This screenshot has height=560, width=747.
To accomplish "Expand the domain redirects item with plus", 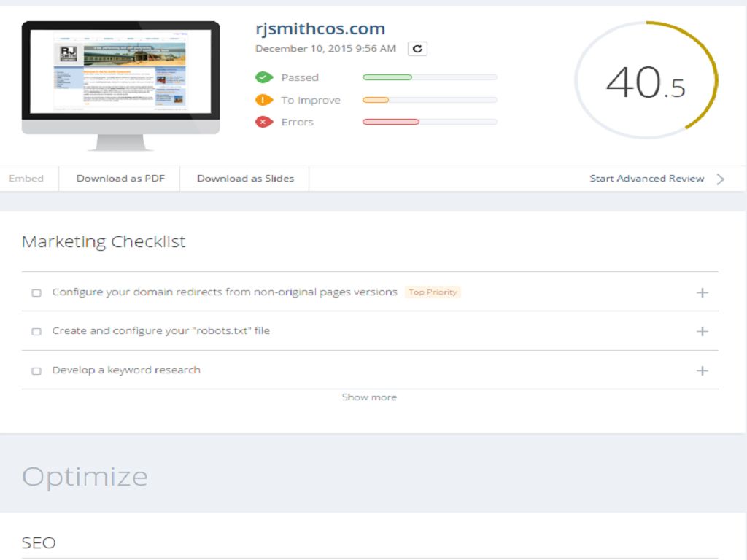I will (703, 292).
